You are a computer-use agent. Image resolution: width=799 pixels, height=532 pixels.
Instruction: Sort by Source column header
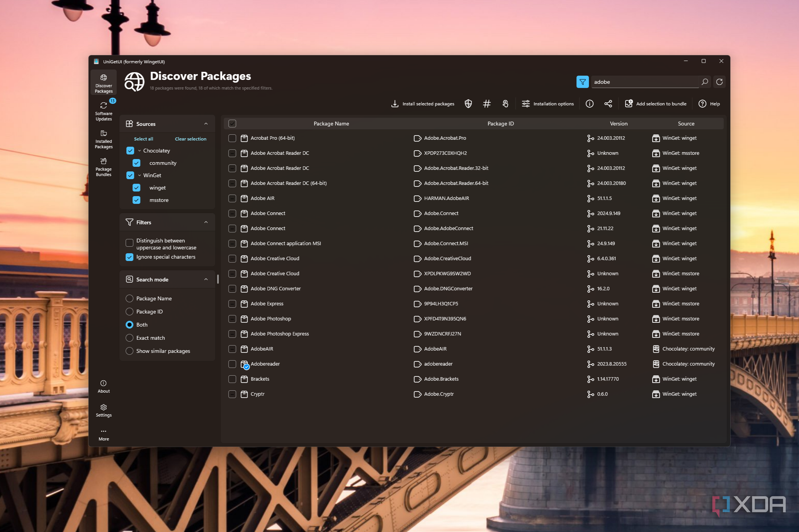click(x=686, y=124)
